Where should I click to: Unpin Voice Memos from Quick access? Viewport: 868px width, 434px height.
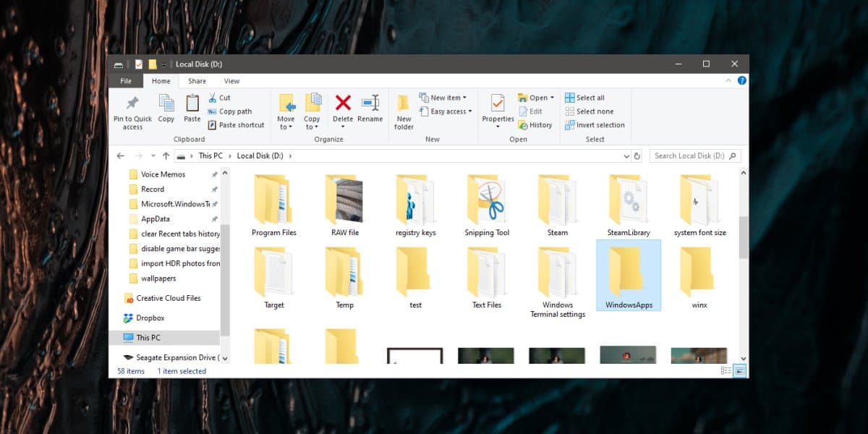coord(216,174)
